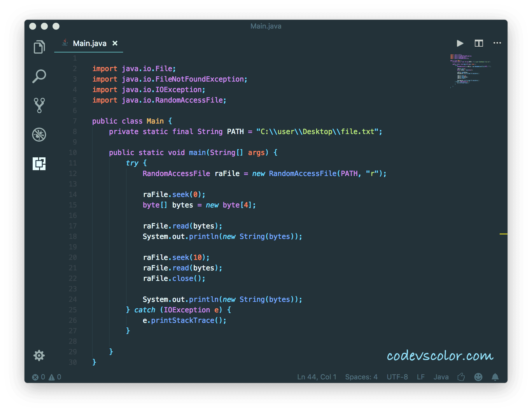Click the "r" mode string on line 12
Screen dimensions: 532x412
[372, 174]
